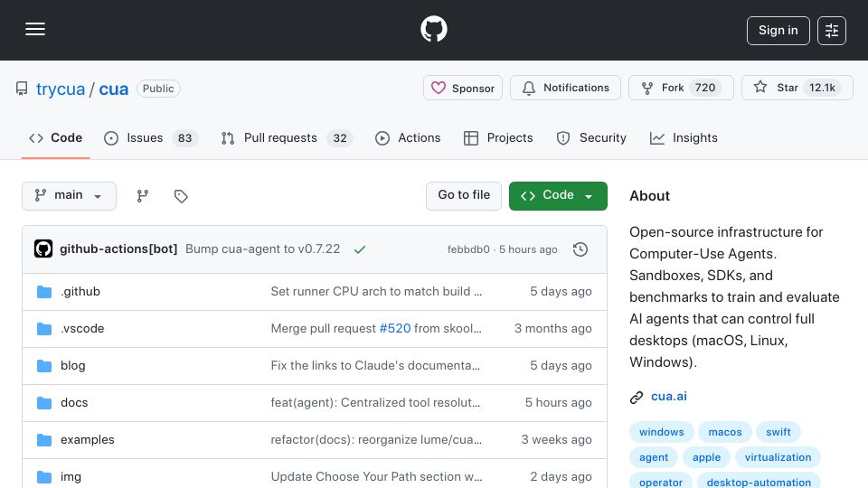The image size is (868, 488).
Task: Visit the cua.ai website link
Action: (x=669, y=397)
